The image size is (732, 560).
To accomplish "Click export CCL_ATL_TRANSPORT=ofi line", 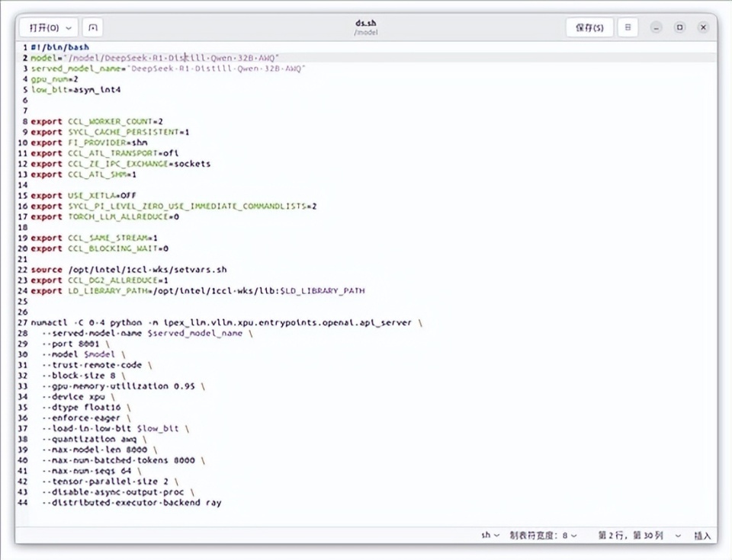I will (104, 153).
